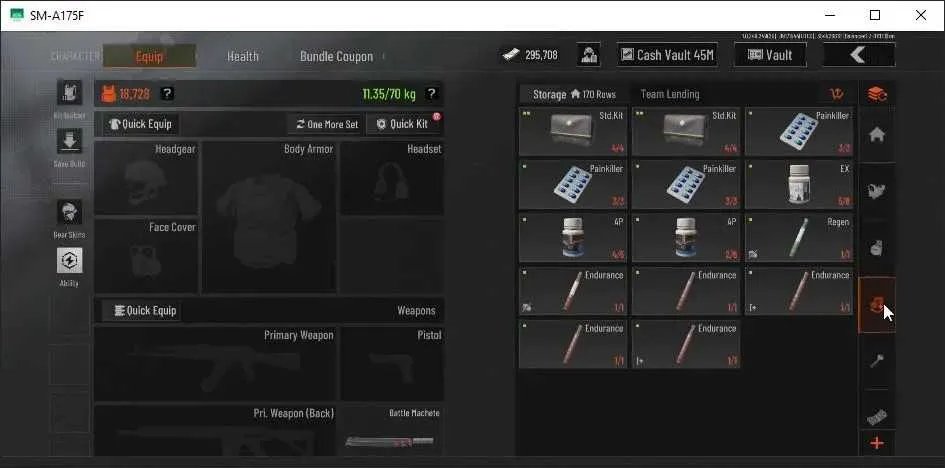Image resolution: width=945 pixels, height=468 pixels.
Task: Click the orange plus icon in sidebar
Action: click(x=877, y=444)
